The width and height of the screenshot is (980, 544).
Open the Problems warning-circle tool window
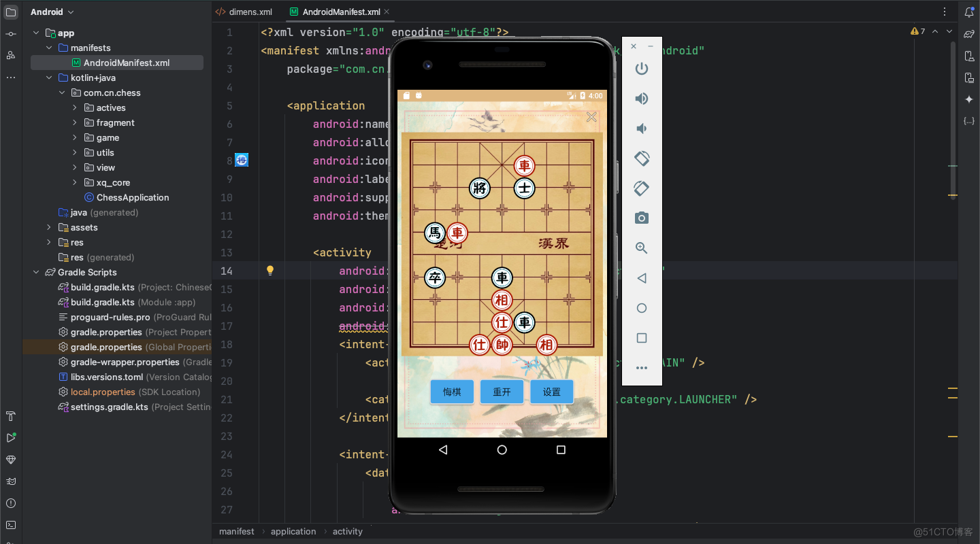coord(11,503)
